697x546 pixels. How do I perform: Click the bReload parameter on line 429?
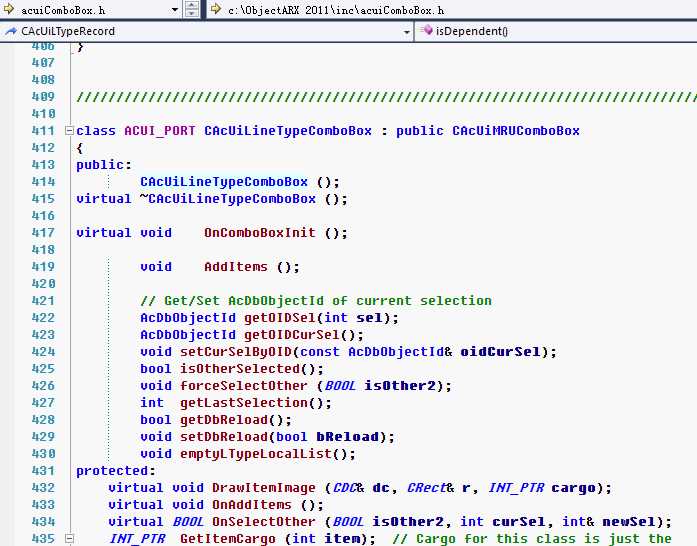pos(348,437)
